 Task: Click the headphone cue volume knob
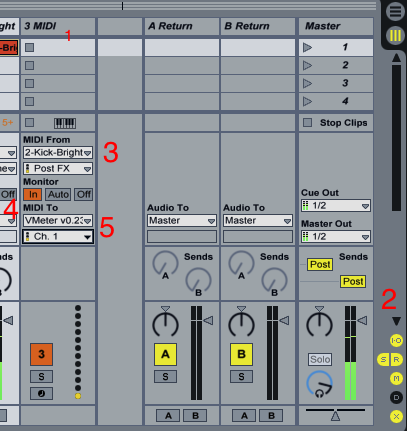tap(319, 384)
